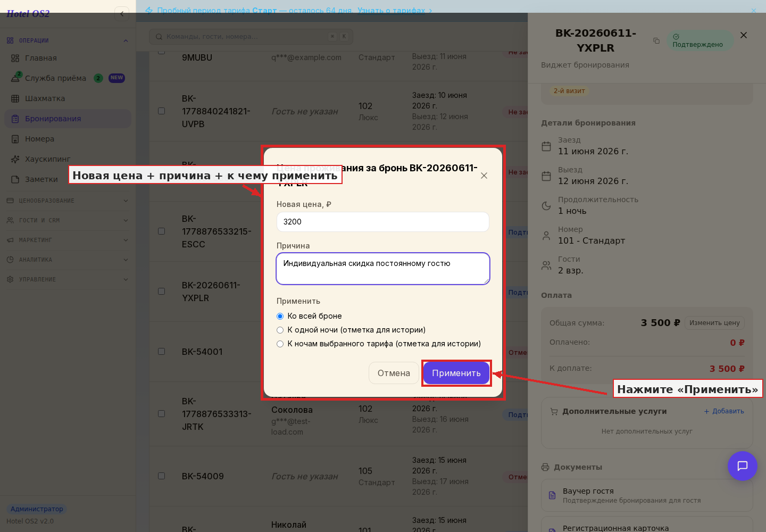
Task: Click the document icon beside Ваучер гостя
Action: tap(552, 495)
